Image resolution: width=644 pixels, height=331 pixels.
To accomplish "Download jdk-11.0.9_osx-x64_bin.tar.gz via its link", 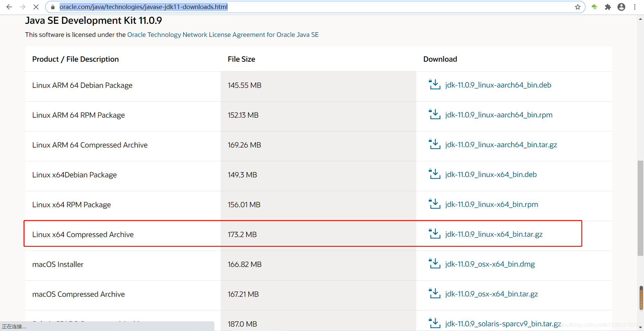I will [x=491, y=294].
